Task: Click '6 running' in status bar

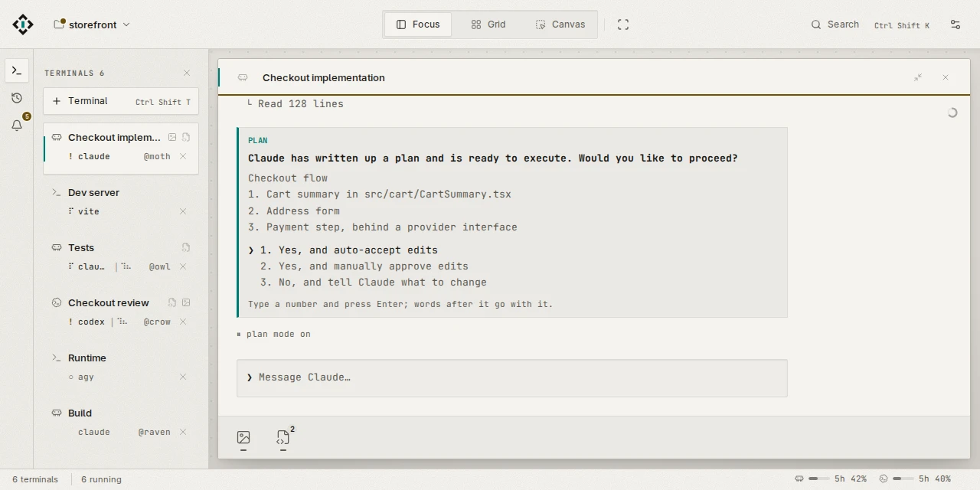Action: pos(101,479)
